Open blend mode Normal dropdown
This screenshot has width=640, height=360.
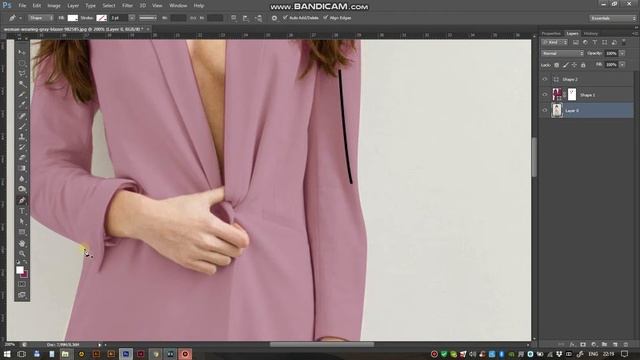pyautogui.click(x=563, y=53)
